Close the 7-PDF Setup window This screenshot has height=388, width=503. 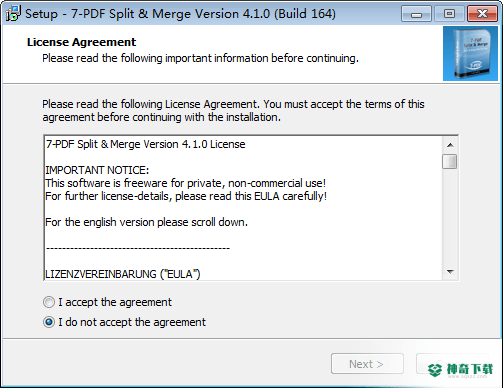[x=482, y=14]
